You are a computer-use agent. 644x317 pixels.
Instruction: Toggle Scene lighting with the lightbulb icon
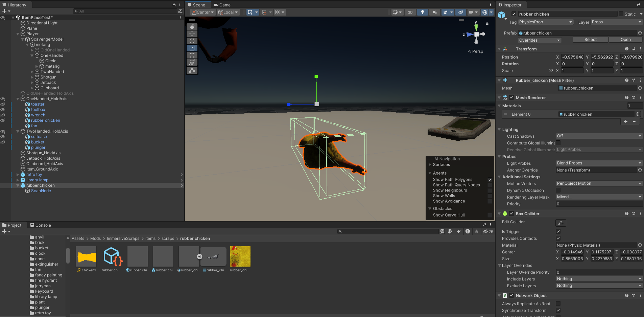click(x=423, y=12)
